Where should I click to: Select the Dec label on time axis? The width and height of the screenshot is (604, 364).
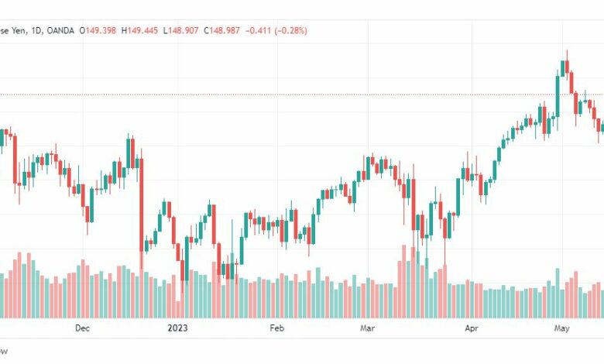pos(82,328)
